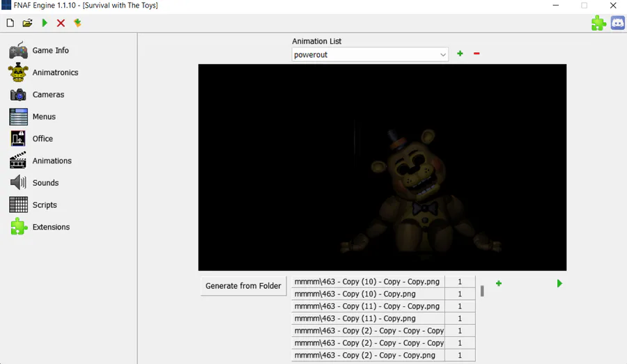Run the game with the green play toolbar icon
The width and height of the screenshot is (627, 364).
[45, 23]
